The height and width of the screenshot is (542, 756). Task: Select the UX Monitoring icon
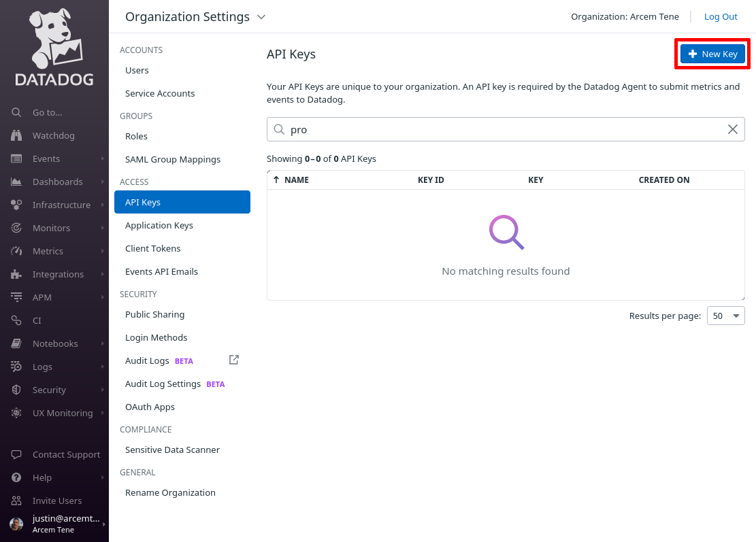tap(16, 413)
